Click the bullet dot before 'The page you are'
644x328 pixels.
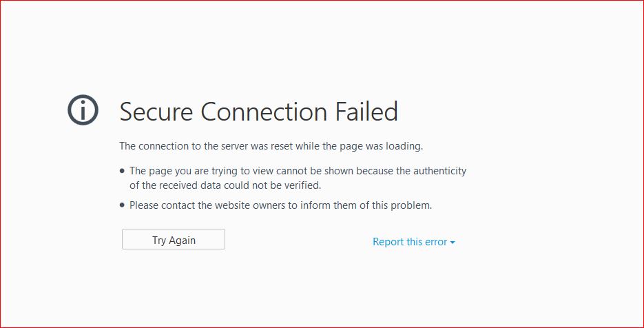tap(122, 171)
